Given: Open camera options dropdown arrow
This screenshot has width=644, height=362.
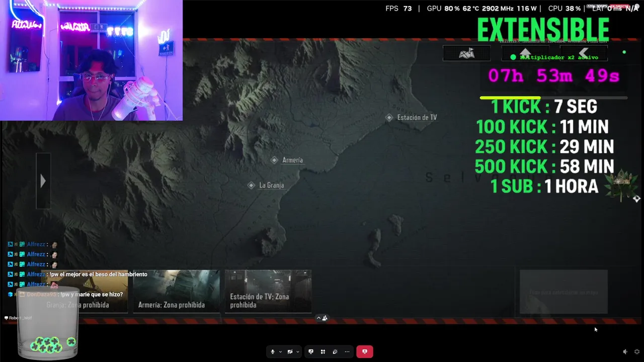Looking at the screenshot, I should tap(297, 351).
